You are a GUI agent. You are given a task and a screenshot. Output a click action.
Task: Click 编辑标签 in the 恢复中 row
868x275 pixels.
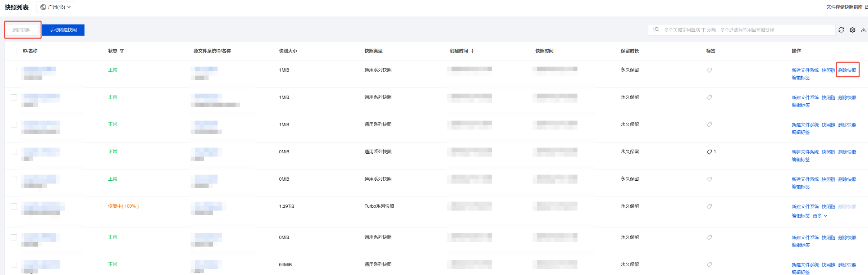tap(800, 216)
